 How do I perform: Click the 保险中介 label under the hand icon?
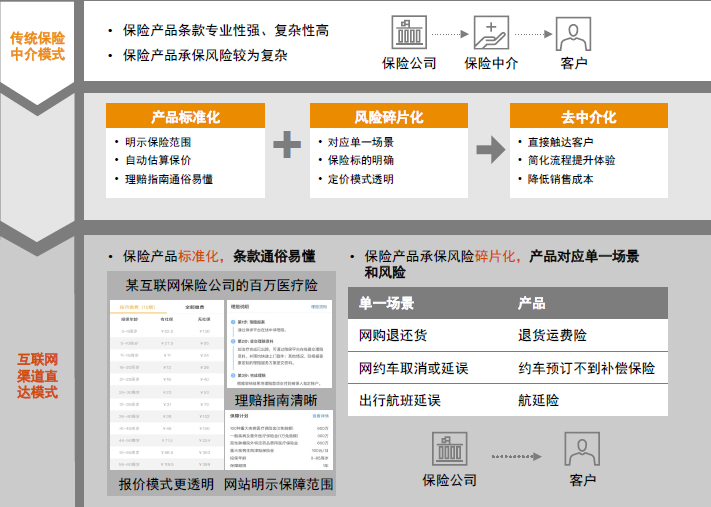(x=491, y=63)
